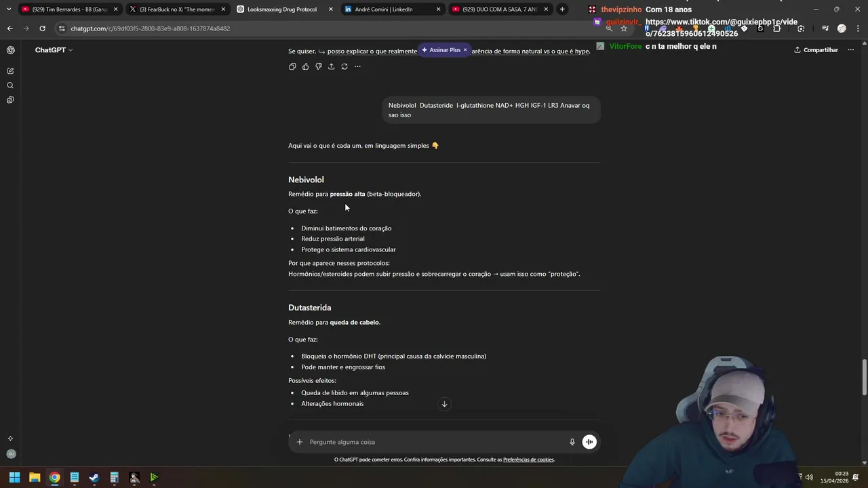
Task: Open more actions menu under response
Action: 357,66
